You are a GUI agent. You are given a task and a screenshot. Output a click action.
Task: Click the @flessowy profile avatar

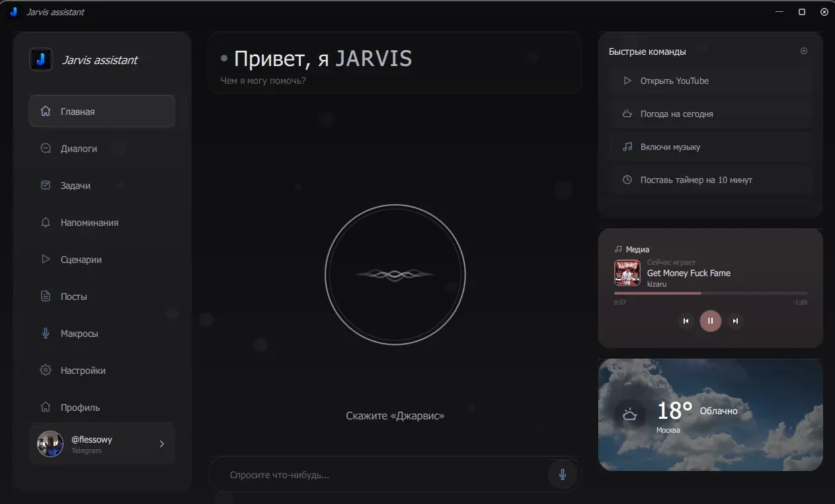pyautogui.click(x=50, y=444)
